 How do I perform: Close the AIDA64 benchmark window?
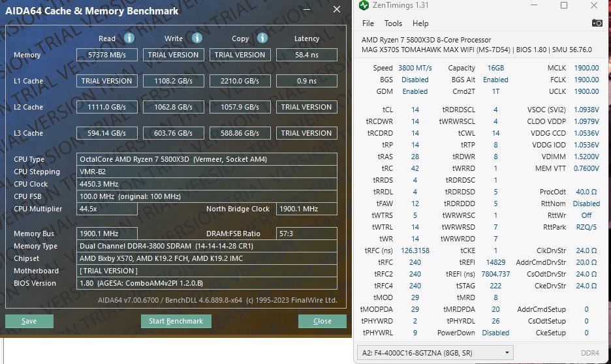tap(337, 9)
